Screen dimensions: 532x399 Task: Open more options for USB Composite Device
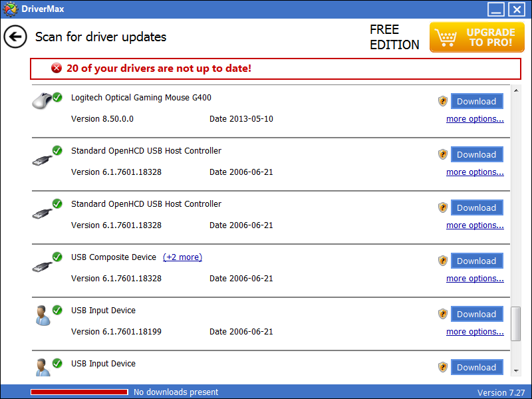tap(475, 279)
